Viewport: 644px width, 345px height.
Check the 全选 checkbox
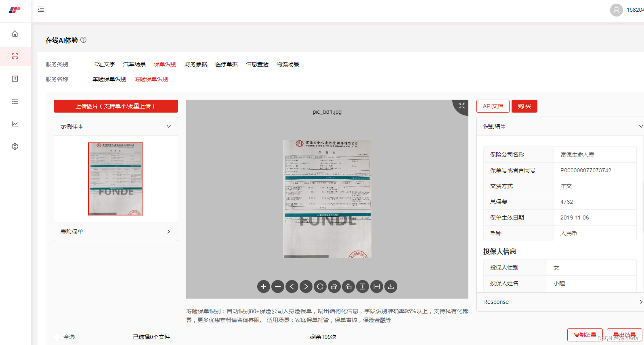[57, 337]
